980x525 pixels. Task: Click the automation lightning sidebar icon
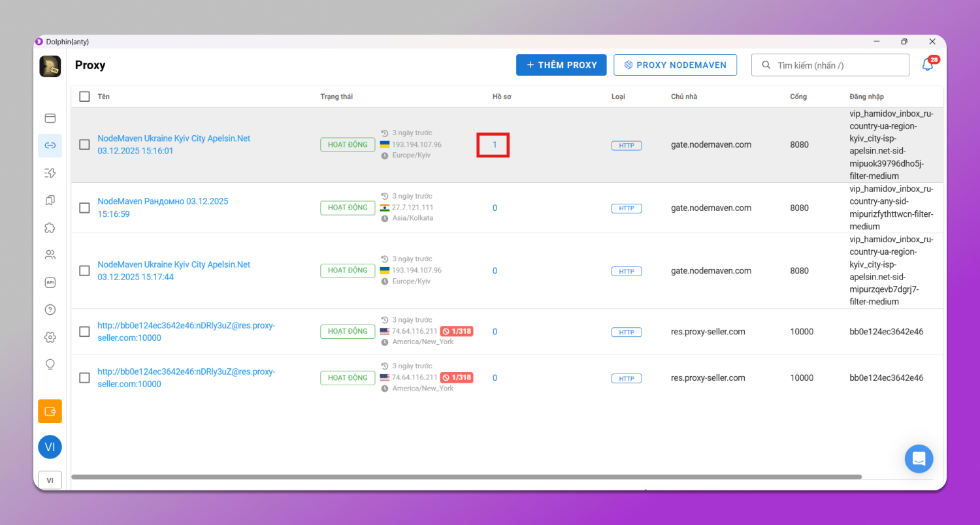click(x=50, y=173)
